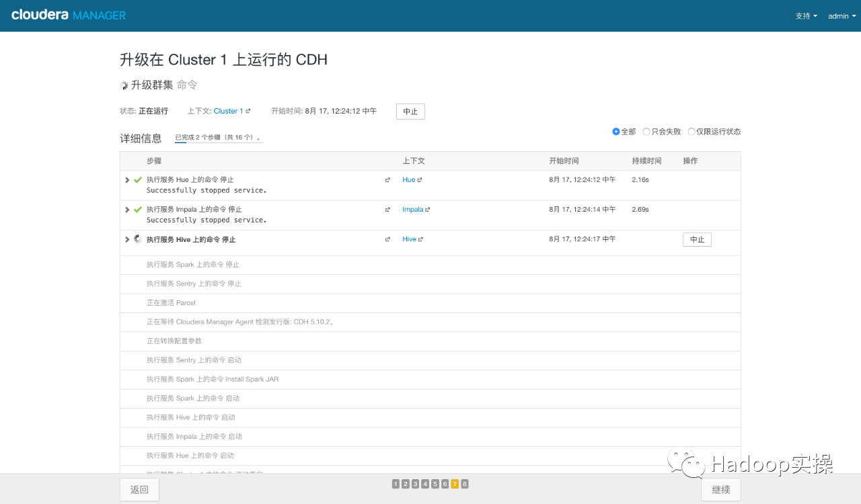861x504 pixels.
Task: Click the pending step 执行服务 Hive 上的命令 启动
Action: [x=191, y=417]
